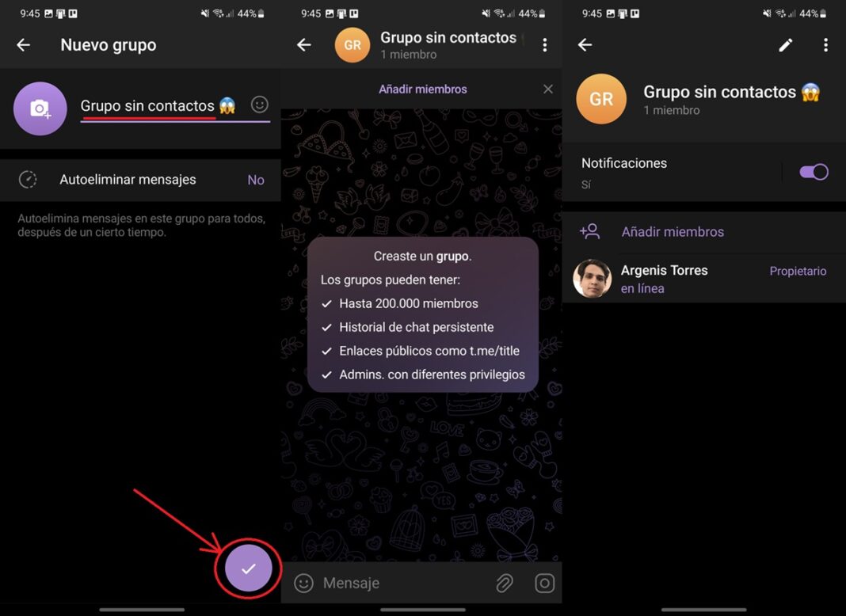The height and width of the screenshot is (616, 846).
Task: Open Argenis Torres profile photo
Action: pos(592,279)
